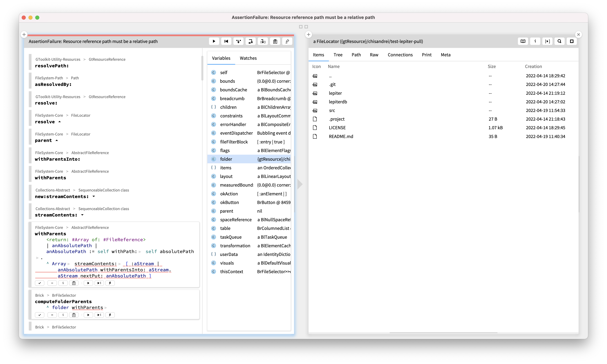Screen dimensions: 607x364
Task: Resume execution with the play icon in debugger toolbar
Action: [214, 41]
